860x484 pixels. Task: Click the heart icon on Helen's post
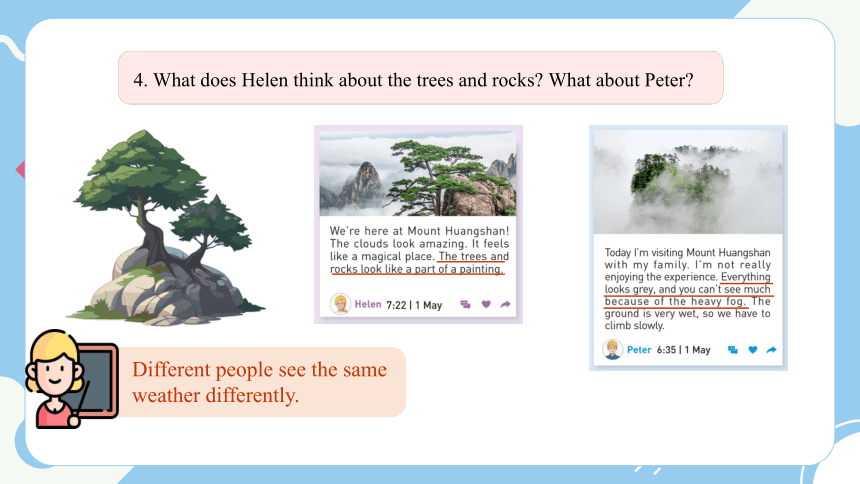486,304
